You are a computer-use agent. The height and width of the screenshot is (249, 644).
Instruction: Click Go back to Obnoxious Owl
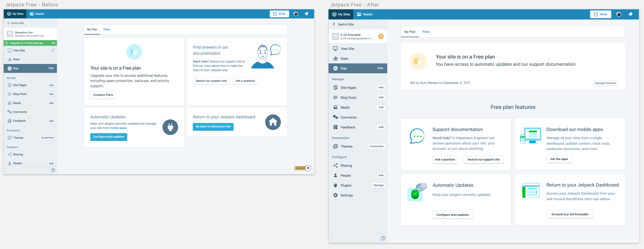pos(213,127)
